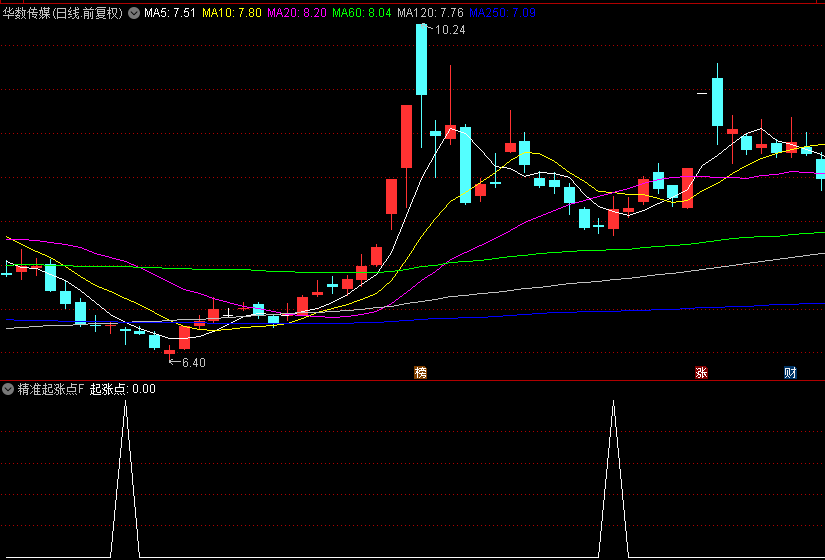Expand the 精准起涨点F indicator chevron
Image resolution: width=825 pixels, height=560 pixels.
[x=8, y=389]
